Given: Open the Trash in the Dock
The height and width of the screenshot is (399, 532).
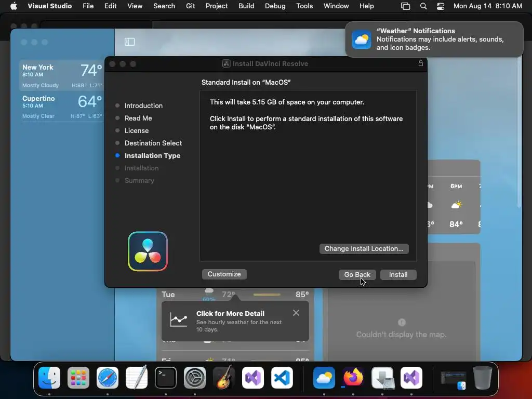Looking at the screenshot, I should pyautogui.click(x=483, y=378).
